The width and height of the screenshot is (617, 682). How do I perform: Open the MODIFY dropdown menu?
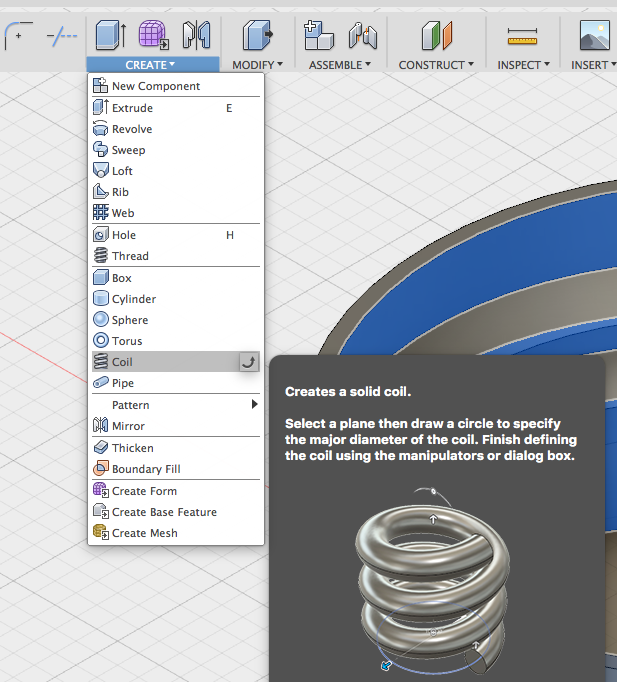pyautogui.click(x=257, y=65)
